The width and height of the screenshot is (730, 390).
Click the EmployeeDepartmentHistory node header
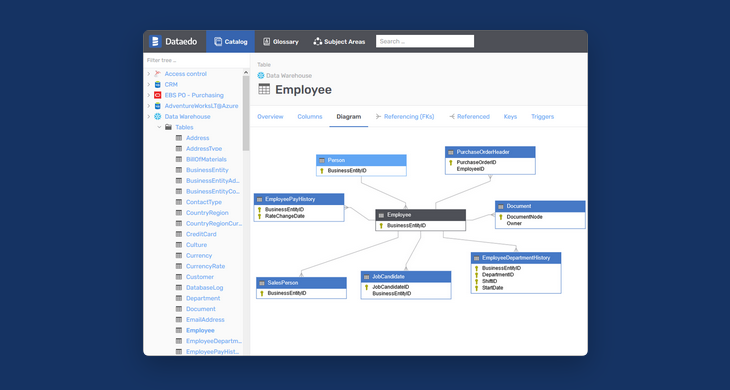point(516,258)
